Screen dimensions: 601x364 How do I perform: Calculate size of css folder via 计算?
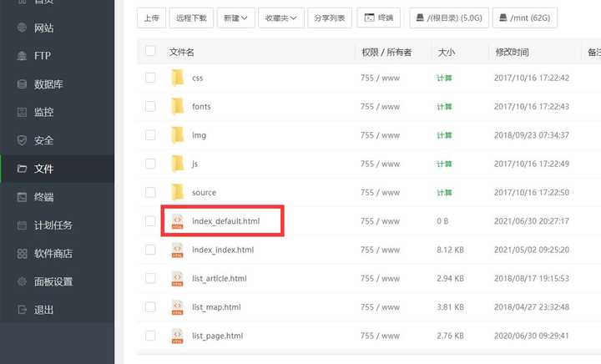445,78
